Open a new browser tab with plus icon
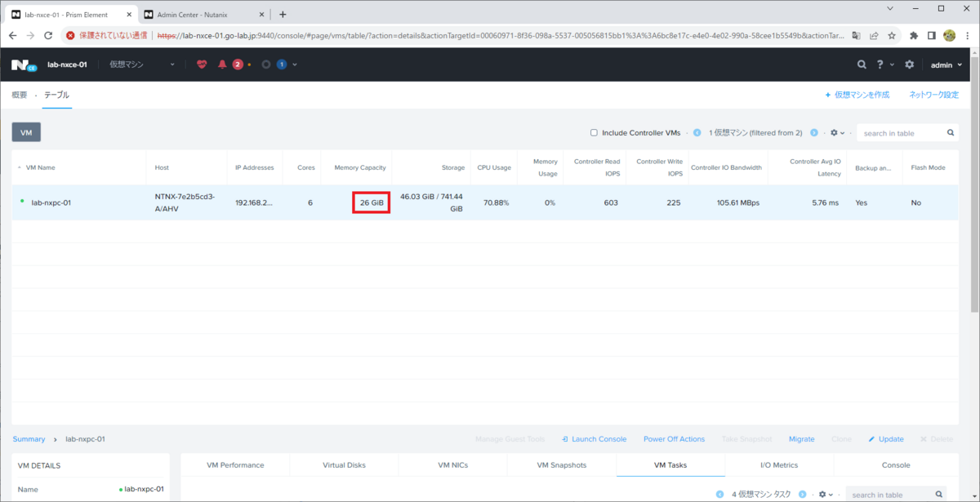980x502 pixels. (283, 14)
